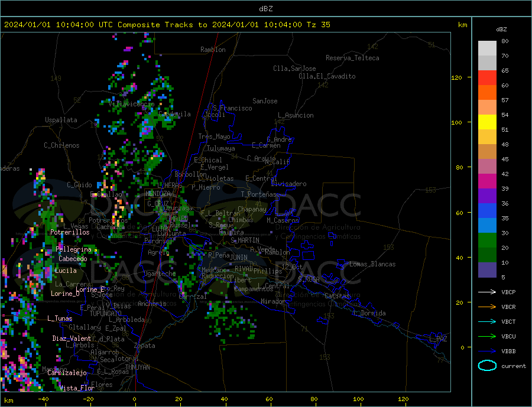Click the Pellegrina station label
The width and height of the screenshot is (532, 407).
74,249
